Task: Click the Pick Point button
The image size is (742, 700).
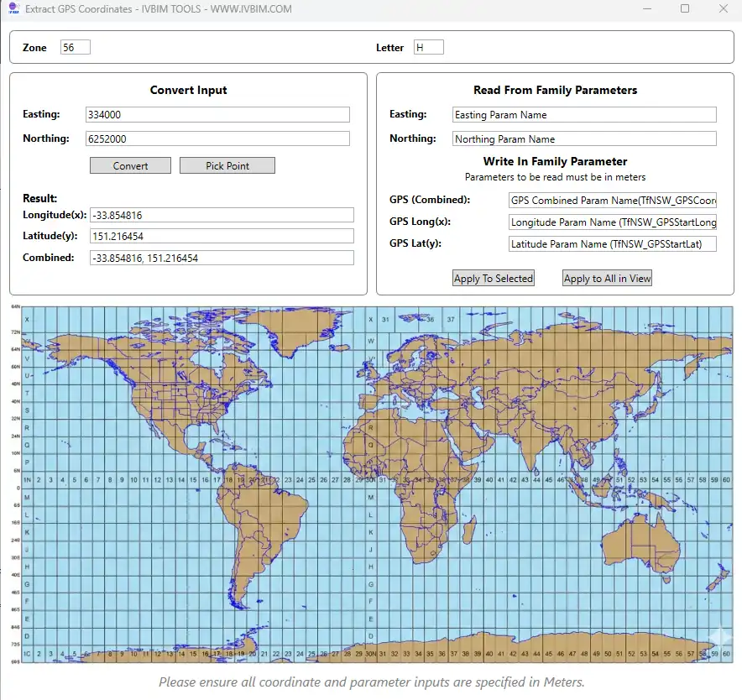Action: (227, 166)
